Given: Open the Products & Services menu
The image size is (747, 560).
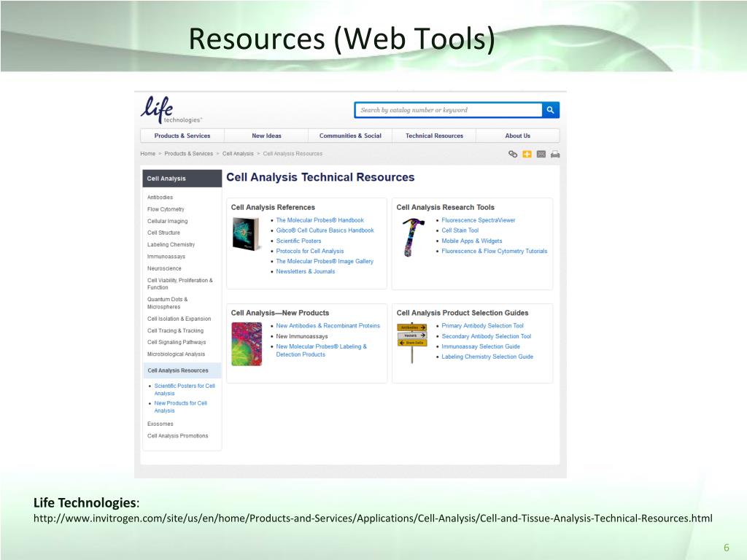Looking at the screenshot, I should pos(182,136).
